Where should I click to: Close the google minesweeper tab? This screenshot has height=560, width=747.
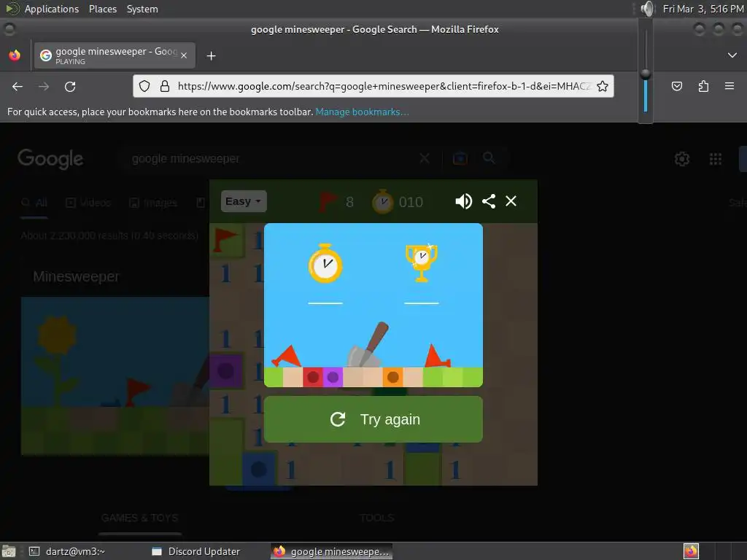(184, 55)
